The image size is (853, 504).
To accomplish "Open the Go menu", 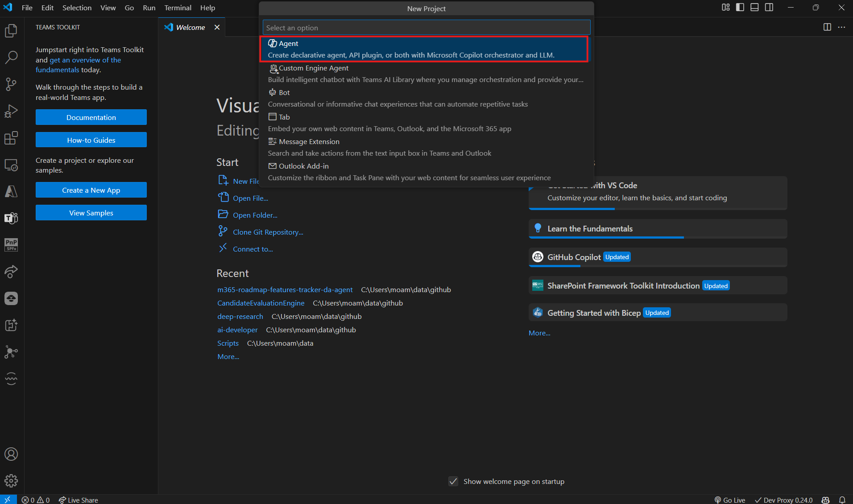I will click(129, 8).
